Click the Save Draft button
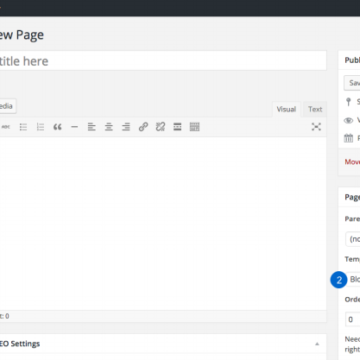This screenshot has height=360, width=360. click(x=352, y=83)
